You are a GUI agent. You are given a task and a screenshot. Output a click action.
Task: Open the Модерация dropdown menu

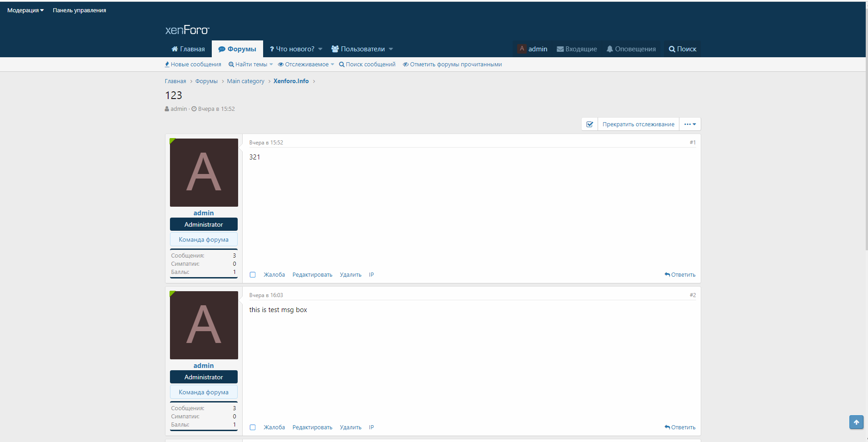point(25,10)
